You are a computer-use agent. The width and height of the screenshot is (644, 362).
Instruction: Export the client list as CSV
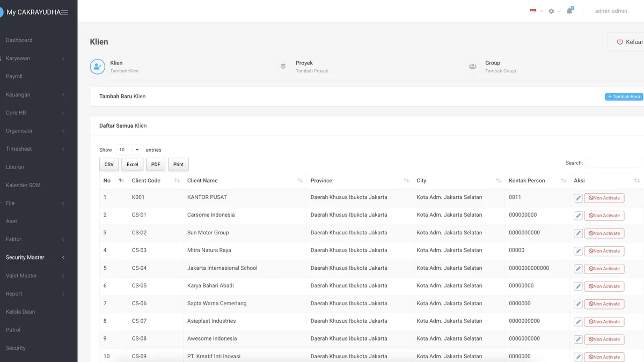109,165
